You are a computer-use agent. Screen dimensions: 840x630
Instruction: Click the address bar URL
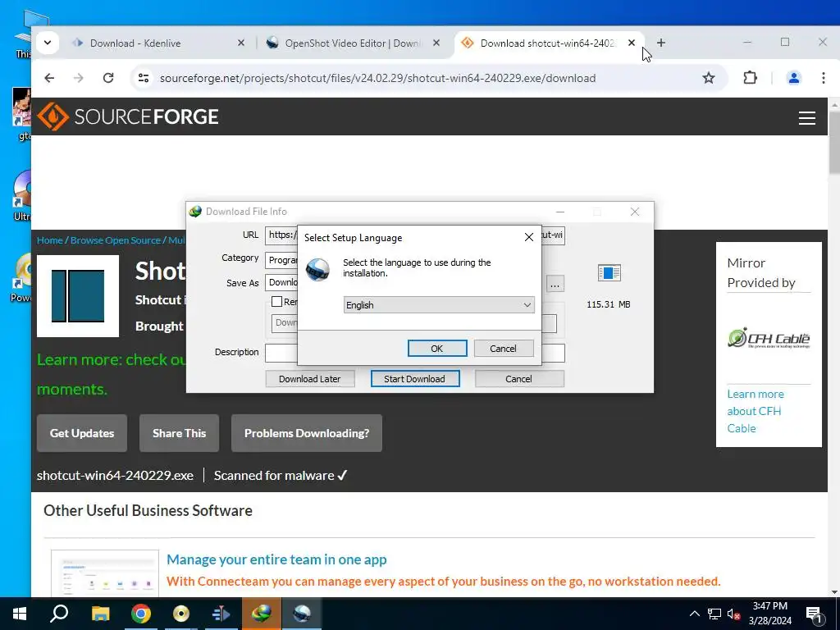(x=377, y=78)
